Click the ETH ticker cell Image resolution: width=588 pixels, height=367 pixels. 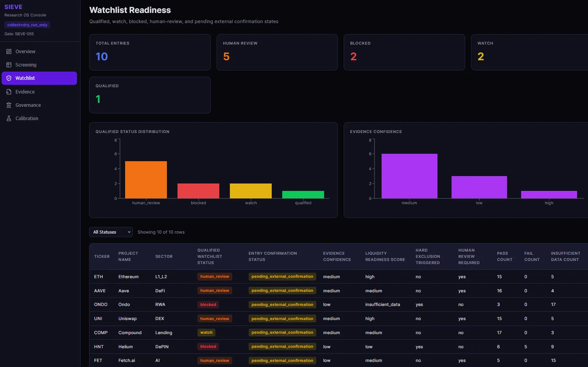point(98,277)
